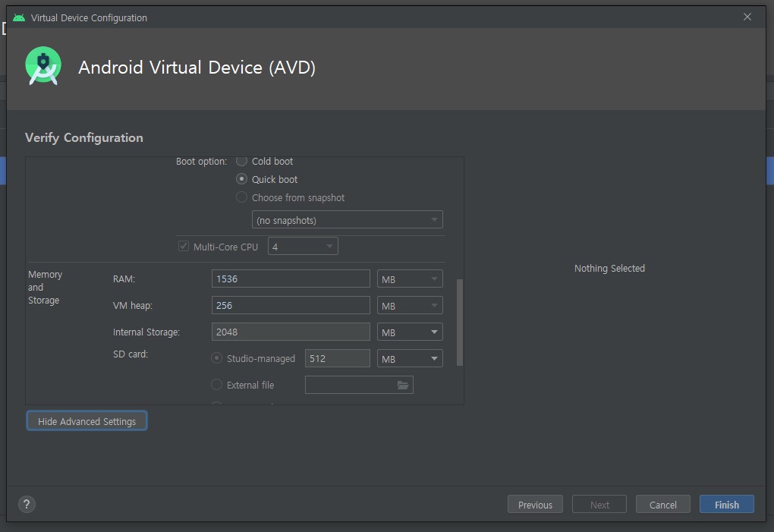774x532 pixels.
Task: Open the RAM unit MB dropdown
Action: 410,279
